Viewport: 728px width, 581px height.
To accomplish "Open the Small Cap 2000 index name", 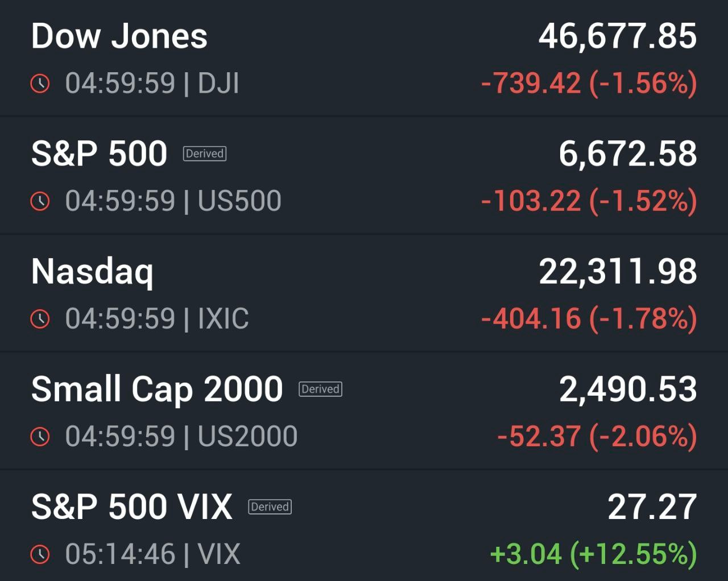I will point(157,389).
